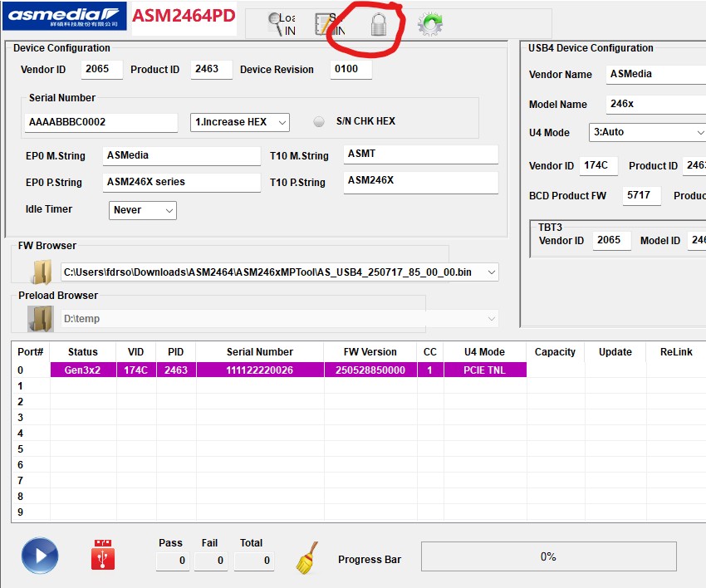Open the firmware file path dropdown
706x588 pixels.
pos(492,272)
